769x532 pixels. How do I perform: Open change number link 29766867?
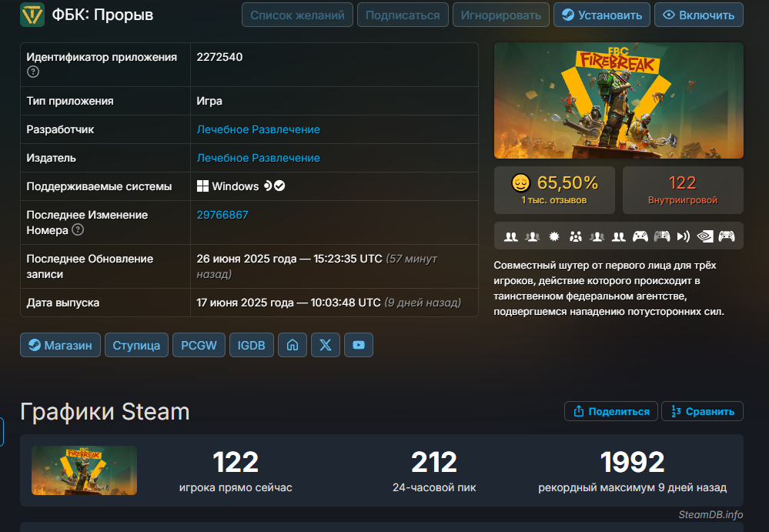[x=222, y=215]
